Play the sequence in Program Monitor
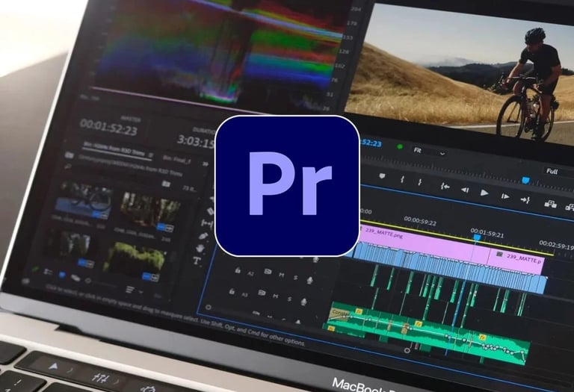574x392 pixels. pos(484,193)
